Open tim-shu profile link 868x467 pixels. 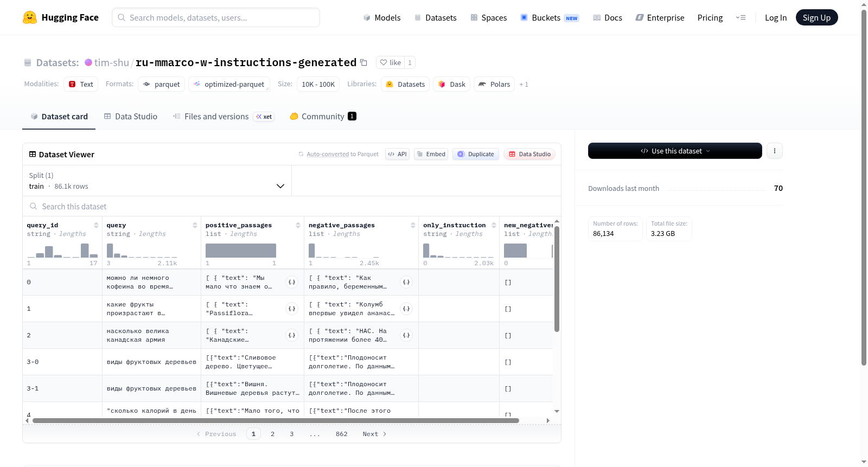pyautogui.click(x=111, y=62)
